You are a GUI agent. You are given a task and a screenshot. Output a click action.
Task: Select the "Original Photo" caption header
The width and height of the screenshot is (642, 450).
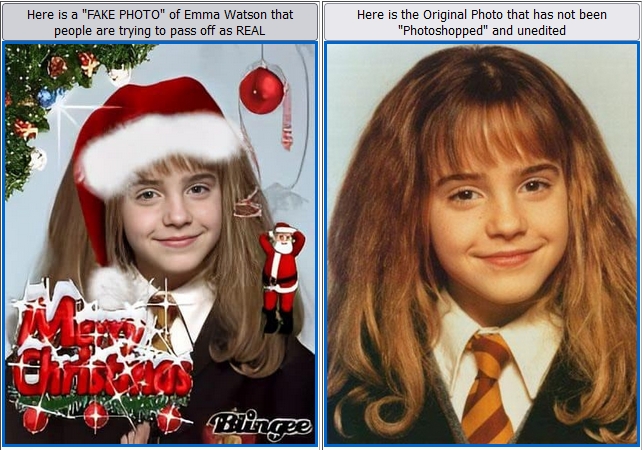click(482, 22)
